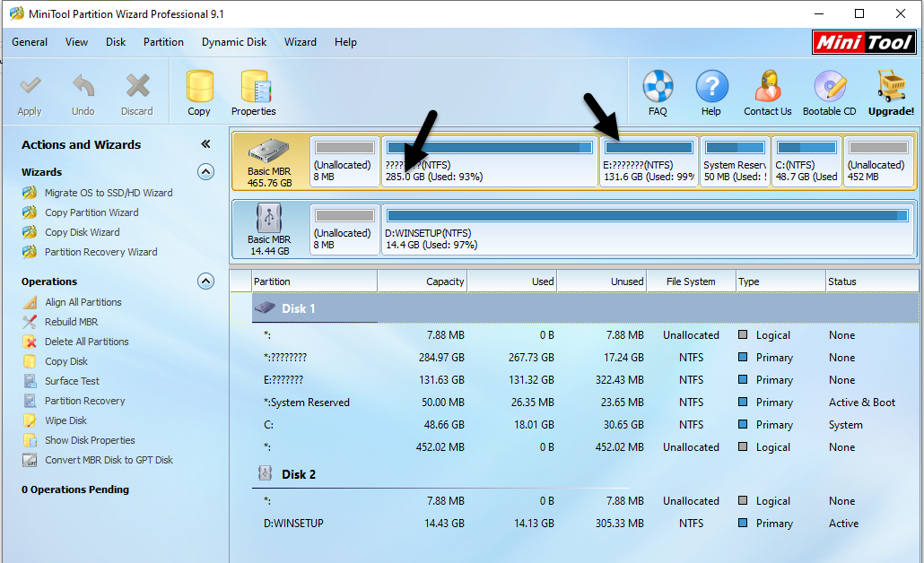Open the Help menu

[345, 42]
